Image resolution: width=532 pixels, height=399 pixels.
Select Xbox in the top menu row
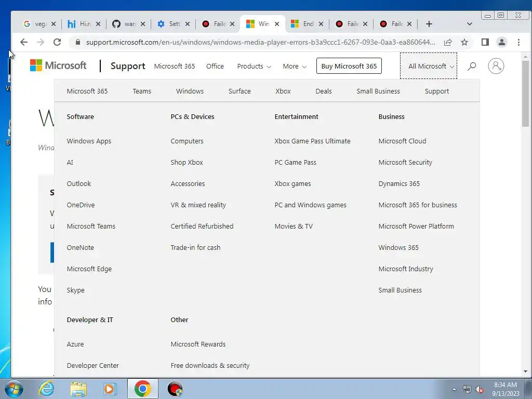283,91
